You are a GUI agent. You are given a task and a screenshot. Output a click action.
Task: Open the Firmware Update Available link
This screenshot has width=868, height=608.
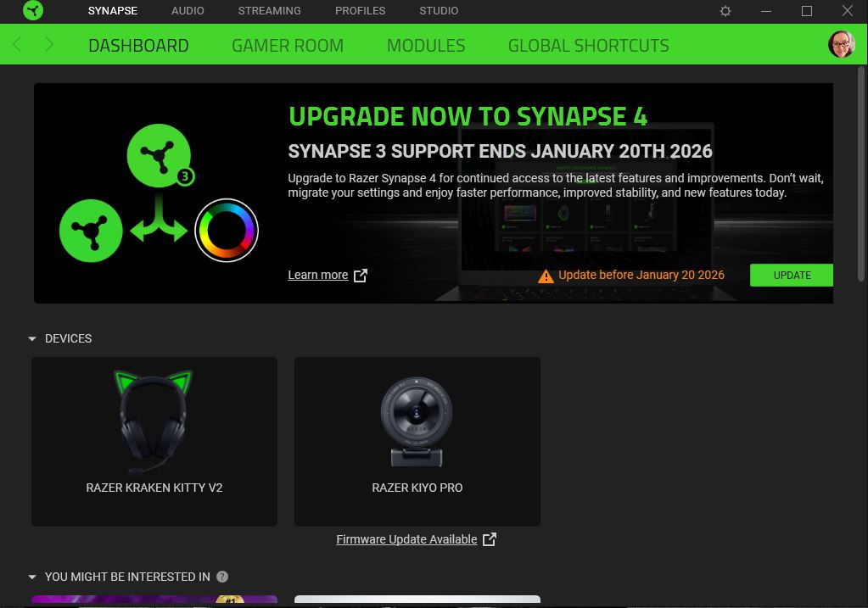tap(406, 539)
